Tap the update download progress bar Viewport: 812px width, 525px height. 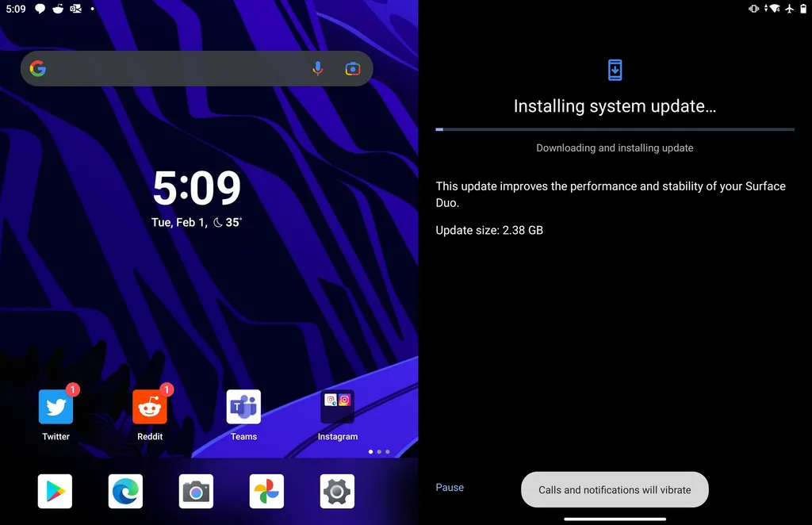click(615, 129)
